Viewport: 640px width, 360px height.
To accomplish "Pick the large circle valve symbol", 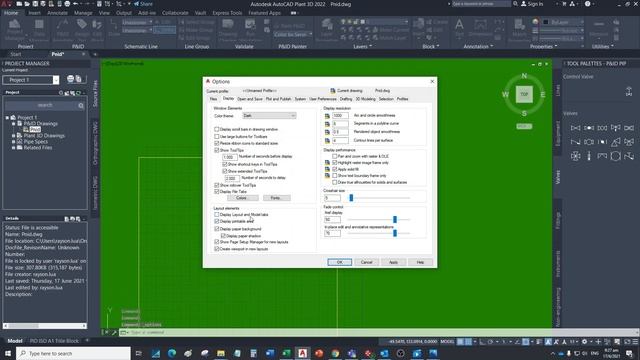I will pos(616,156).
